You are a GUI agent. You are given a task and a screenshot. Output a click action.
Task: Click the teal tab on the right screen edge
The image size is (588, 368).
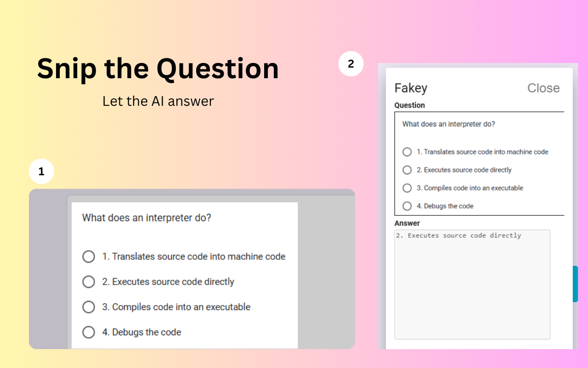tap(576, 283)
